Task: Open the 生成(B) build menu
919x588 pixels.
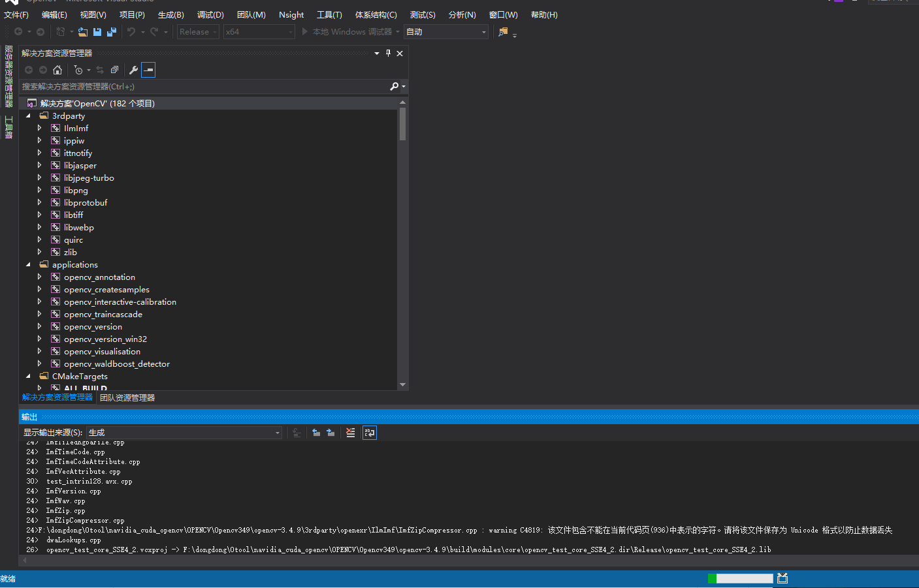Action: 171,14
